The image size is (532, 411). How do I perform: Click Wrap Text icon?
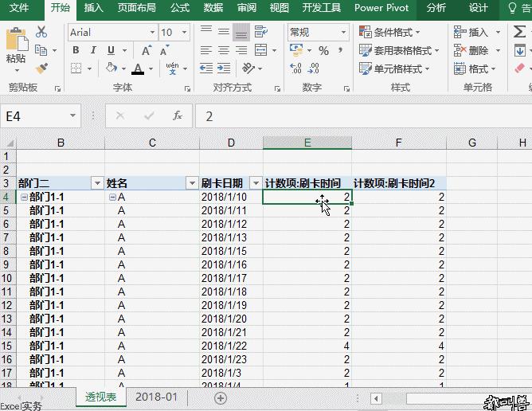click(x=261, y=32)
